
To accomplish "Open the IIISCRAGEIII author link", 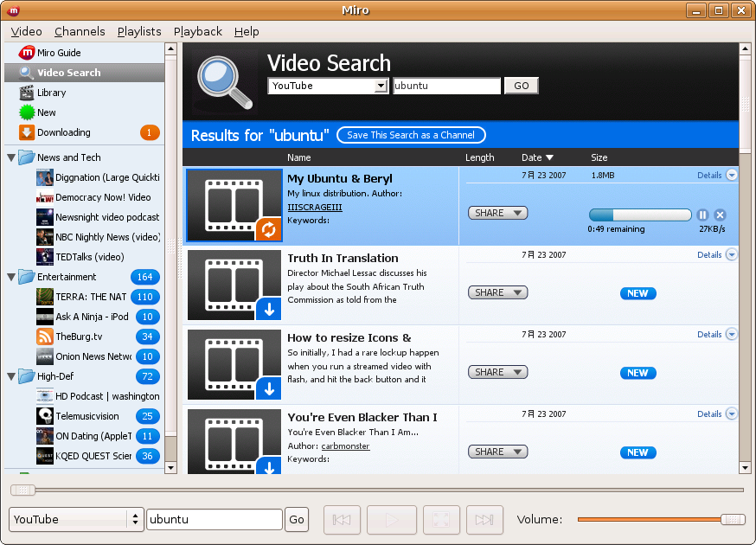I will coord(315,207).
